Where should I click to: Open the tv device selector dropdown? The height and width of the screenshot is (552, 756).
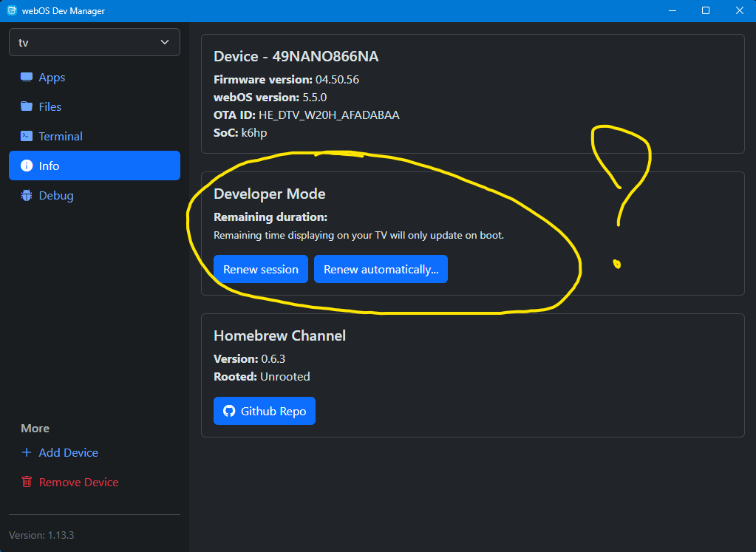pyautogui.click(x=94, y=42)
